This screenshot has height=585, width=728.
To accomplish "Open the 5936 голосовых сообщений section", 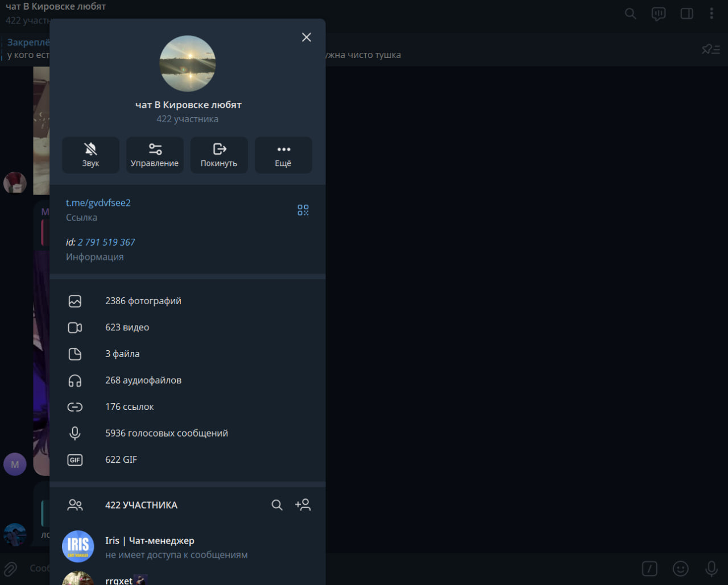I will tap(188, 433).
